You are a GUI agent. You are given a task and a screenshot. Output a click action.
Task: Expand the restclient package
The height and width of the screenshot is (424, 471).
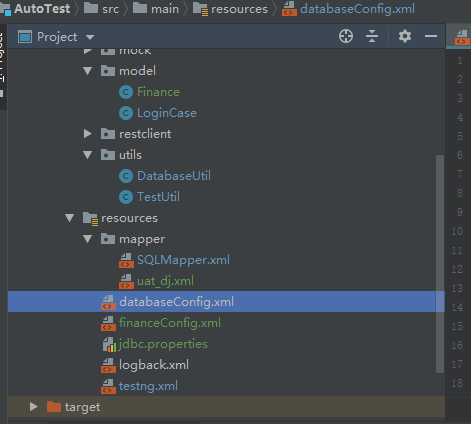[x=88, y=134]
